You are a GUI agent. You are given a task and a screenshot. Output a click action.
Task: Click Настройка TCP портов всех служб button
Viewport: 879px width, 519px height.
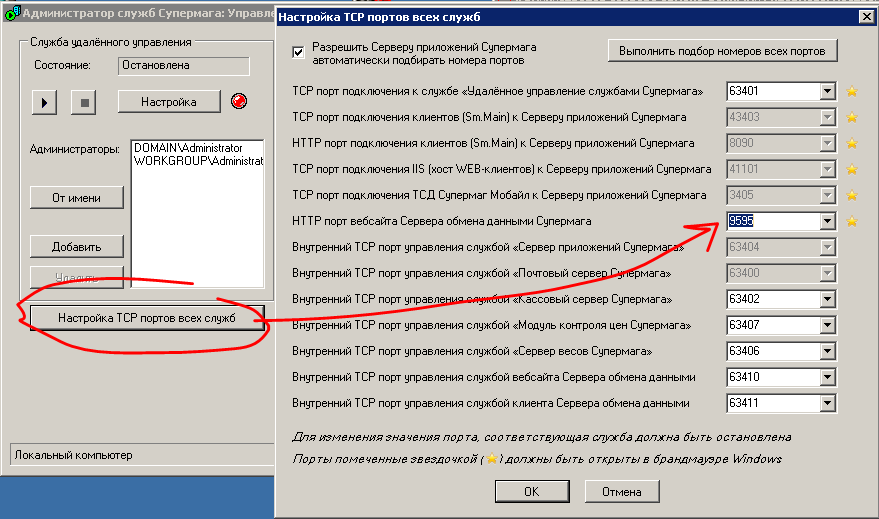click(x=147, y=318)
